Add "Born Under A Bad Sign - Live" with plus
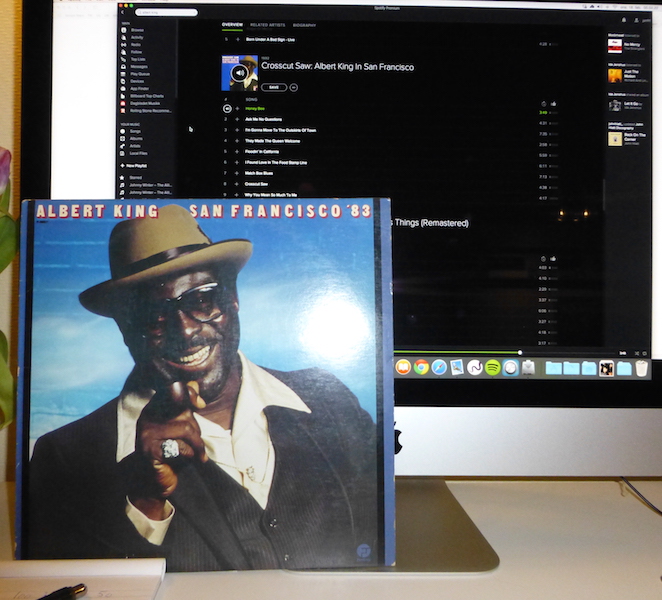 coord(238,39)
